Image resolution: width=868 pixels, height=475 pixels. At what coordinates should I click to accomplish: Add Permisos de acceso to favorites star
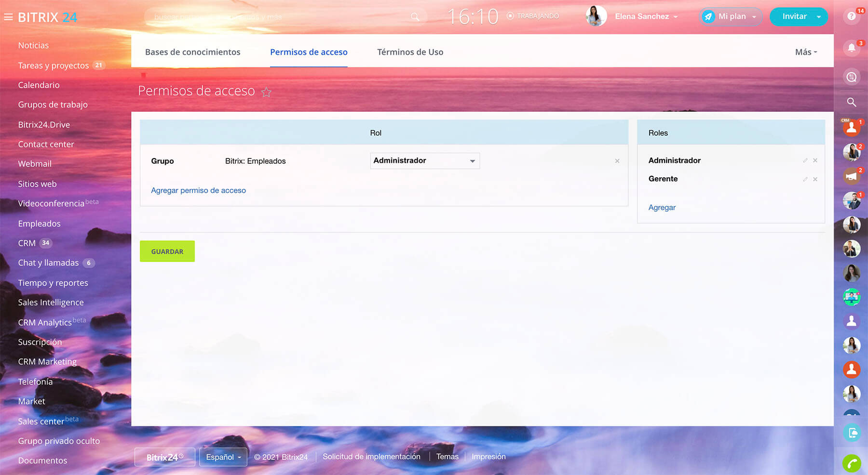point(266,92)
